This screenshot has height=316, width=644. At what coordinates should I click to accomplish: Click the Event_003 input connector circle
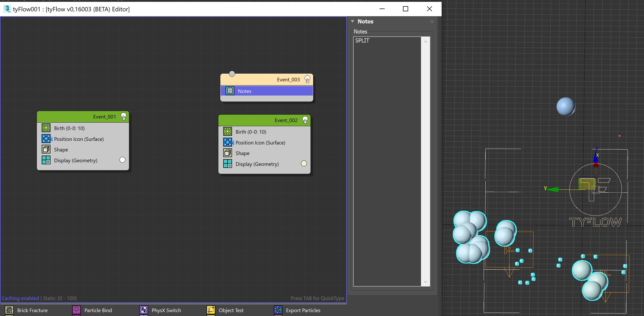coord(232,74)
